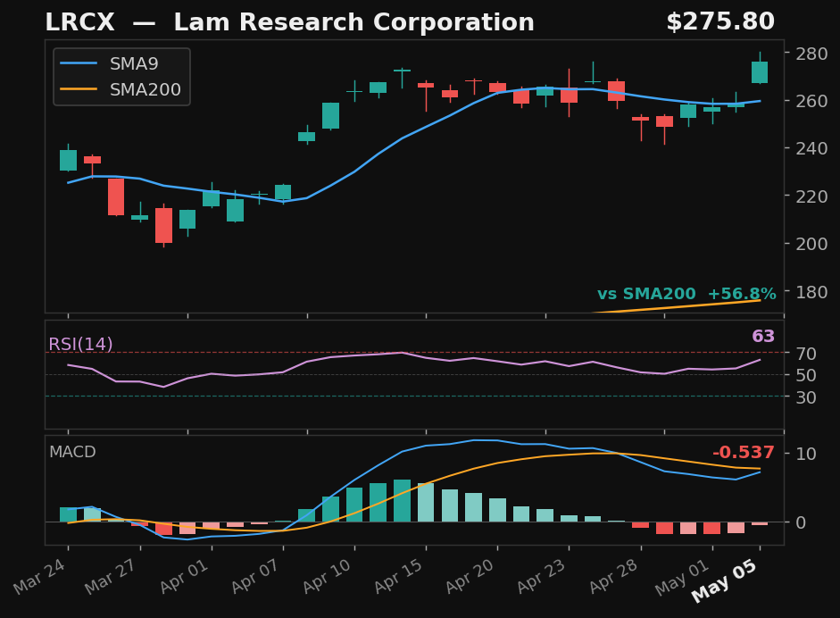Click the Apr 01 date label
Image resolution: width=840 pixels, height=618 pixels.
click(x=184, y=576)
